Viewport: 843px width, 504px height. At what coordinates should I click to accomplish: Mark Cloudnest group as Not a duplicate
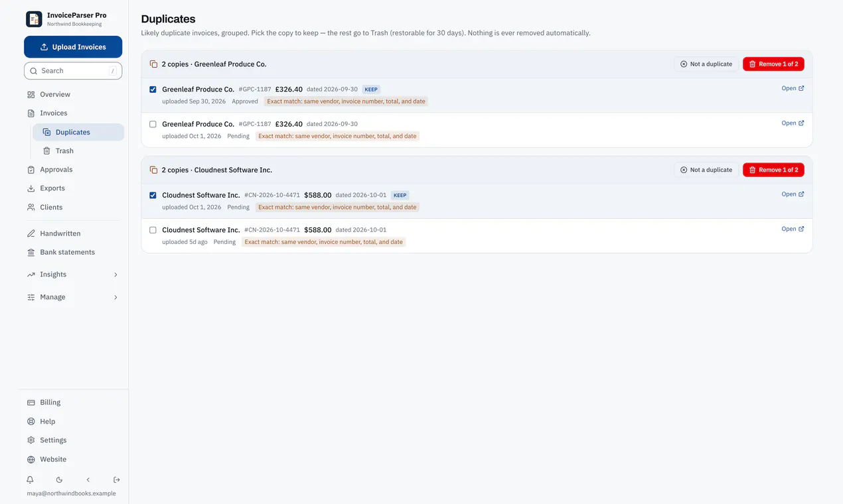[x=706, y=170]
